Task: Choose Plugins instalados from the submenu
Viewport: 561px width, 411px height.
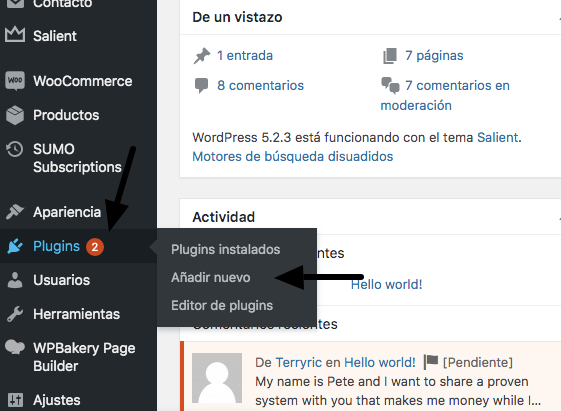Action: point(225,249)
